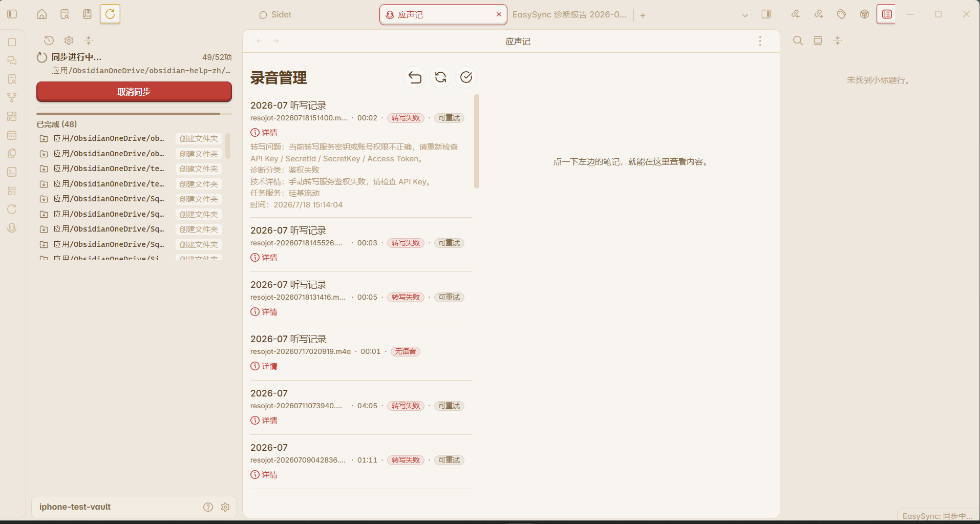This screenshot has width=980, height=524.
Task: Open the checklist ribbon icon
Action: 12,191
